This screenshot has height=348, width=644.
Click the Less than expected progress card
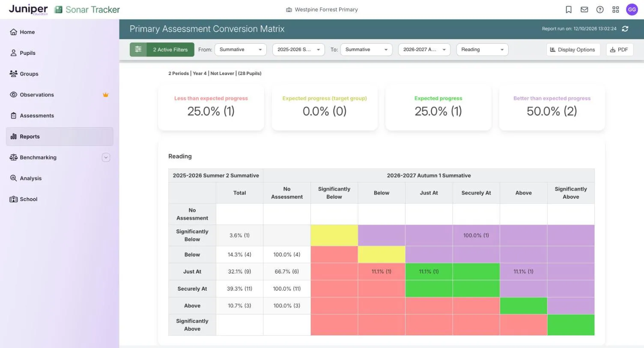pos(211,107)
